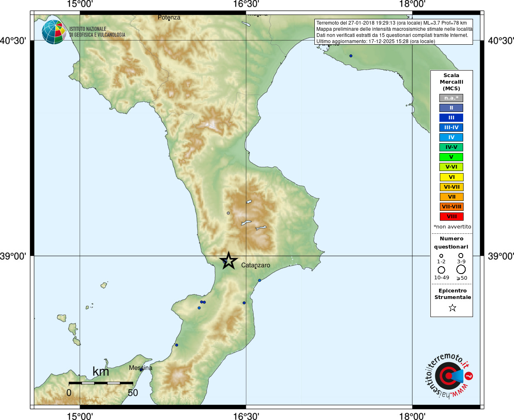Click the yellow VI legend swatch
Image resolution: width=514 pixels, height=420 pixels.
point(451,177)
